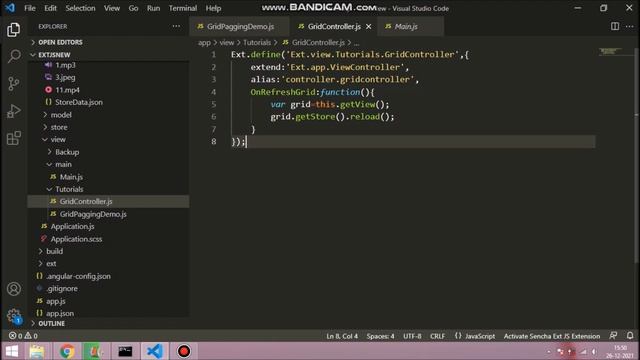This screenshot has width=640, height=360.
Task: Click the VS Code logo icon
Action: click(10, 8)
